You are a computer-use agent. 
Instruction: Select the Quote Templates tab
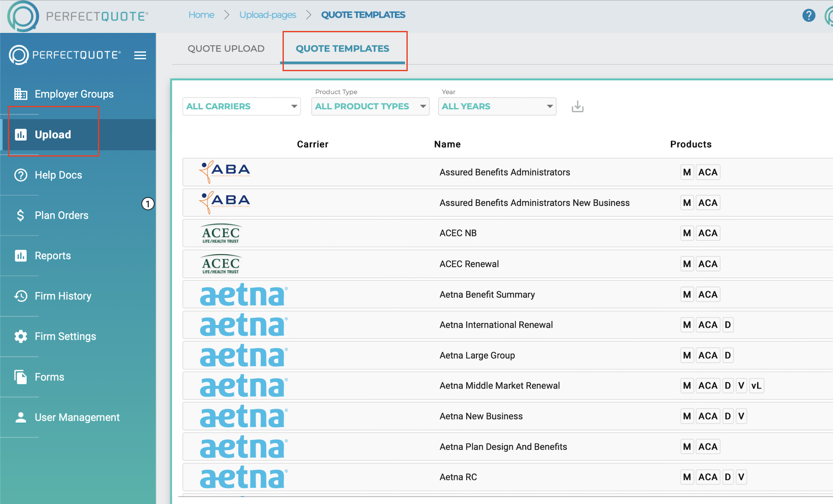coord(342,49)
